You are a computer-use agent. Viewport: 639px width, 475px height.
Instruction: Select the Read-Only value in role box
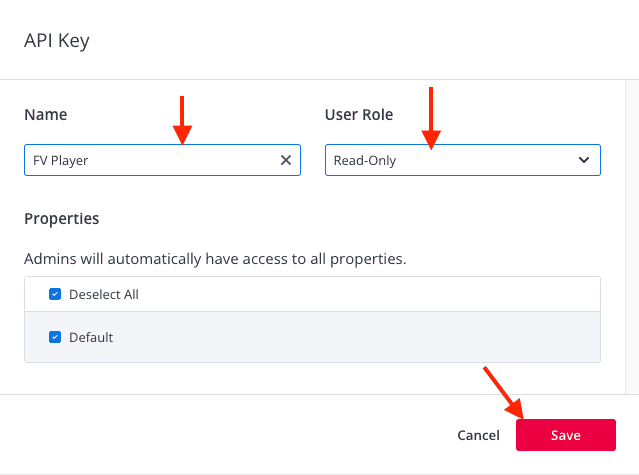(x=365, y=161)
